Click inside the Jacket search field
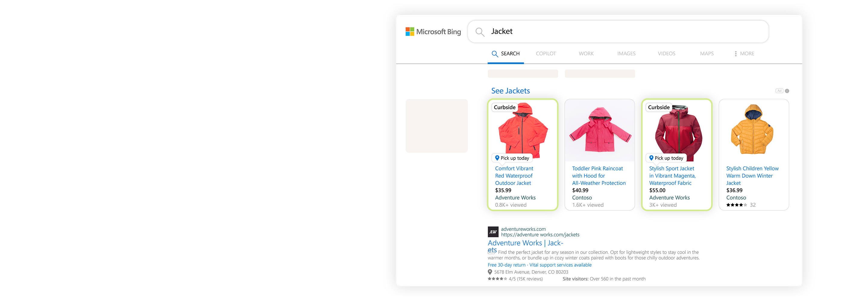This screenshot has width=868, height=301. (623, 32)
